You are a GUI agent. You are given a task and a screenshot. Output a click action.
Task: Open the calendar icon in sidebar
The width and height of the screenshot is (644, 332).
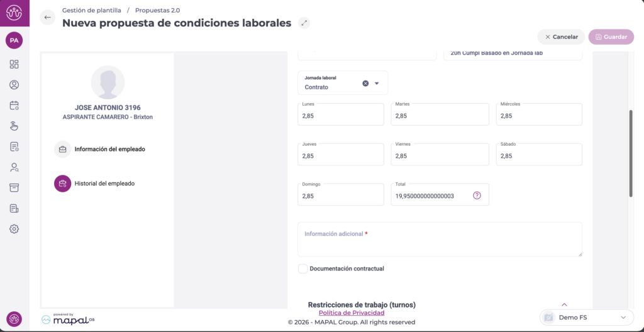[14, 106]
